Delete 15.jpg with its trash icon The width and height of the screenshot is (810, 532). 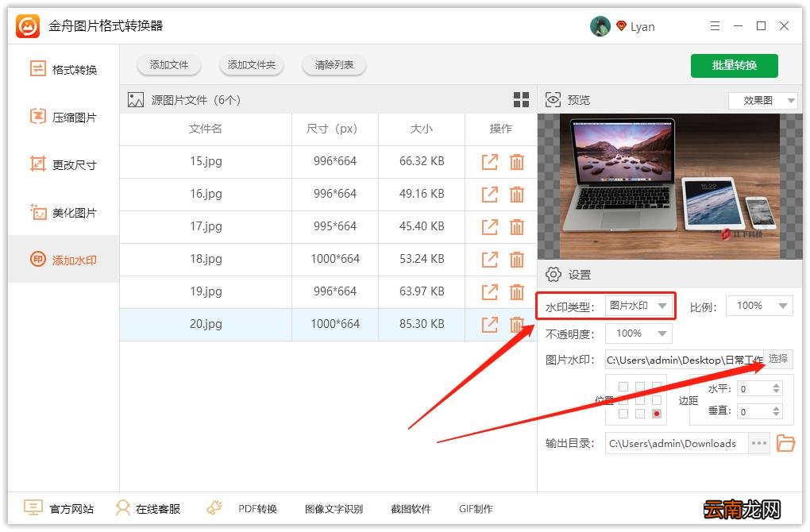517,162
